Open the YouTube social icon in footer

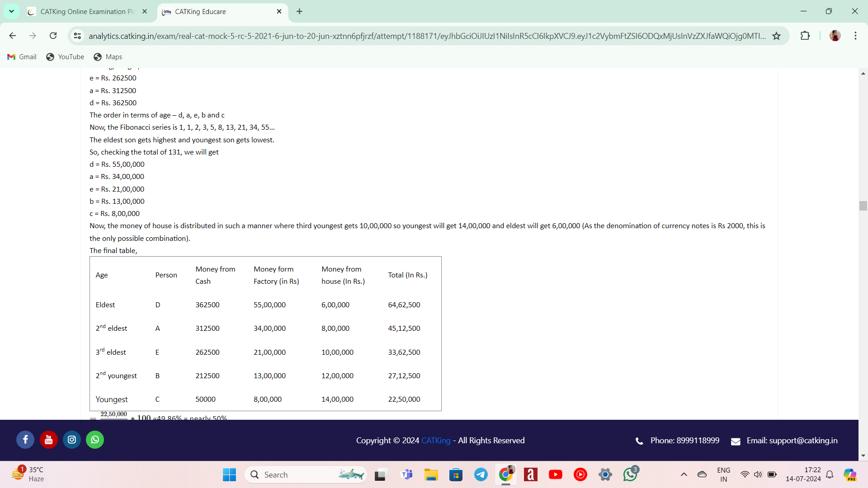pos(49,440)
